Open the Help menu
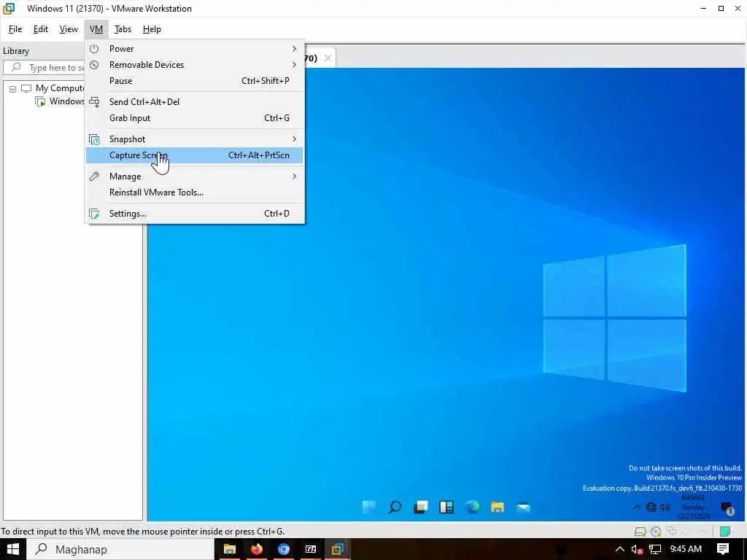Image resolution: width=747 pixels, height=560 pixels. point(152,29)
